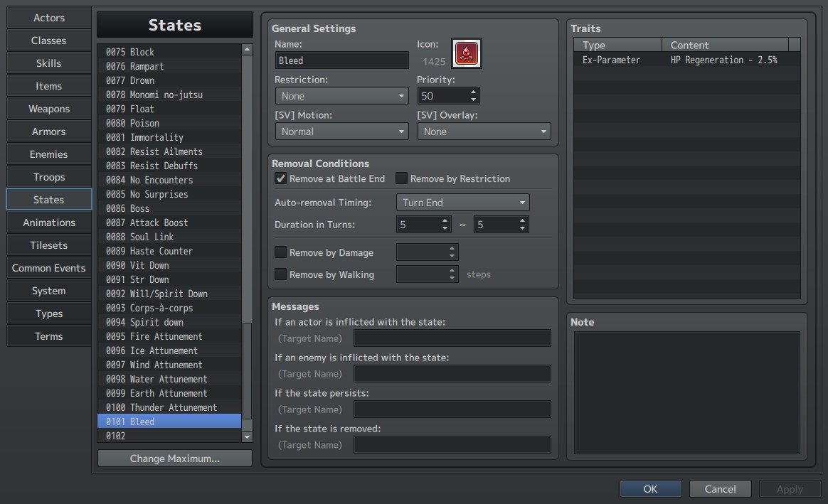828x504 pixels.
Task: Decrease minimum Duration in Turns
Action: pos(445,228)
